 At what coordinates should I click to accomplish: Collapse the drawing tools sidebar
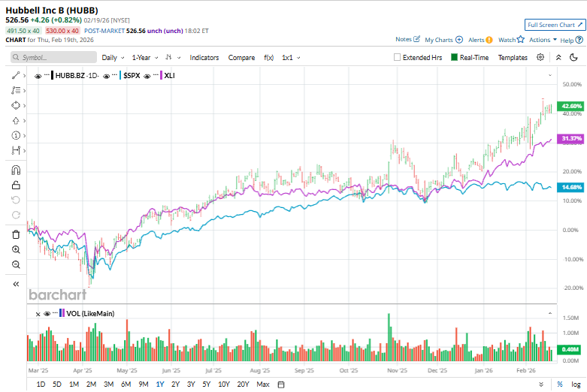(x=16, y=284)
